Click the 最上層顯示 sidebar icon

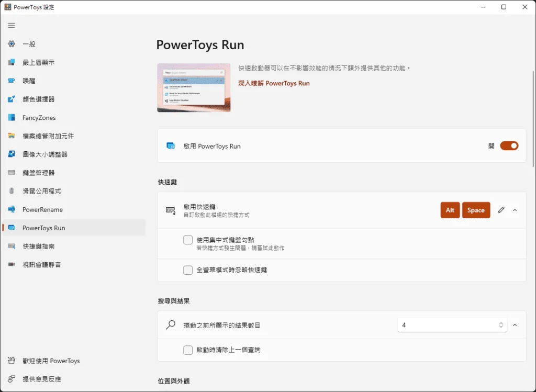12,62
